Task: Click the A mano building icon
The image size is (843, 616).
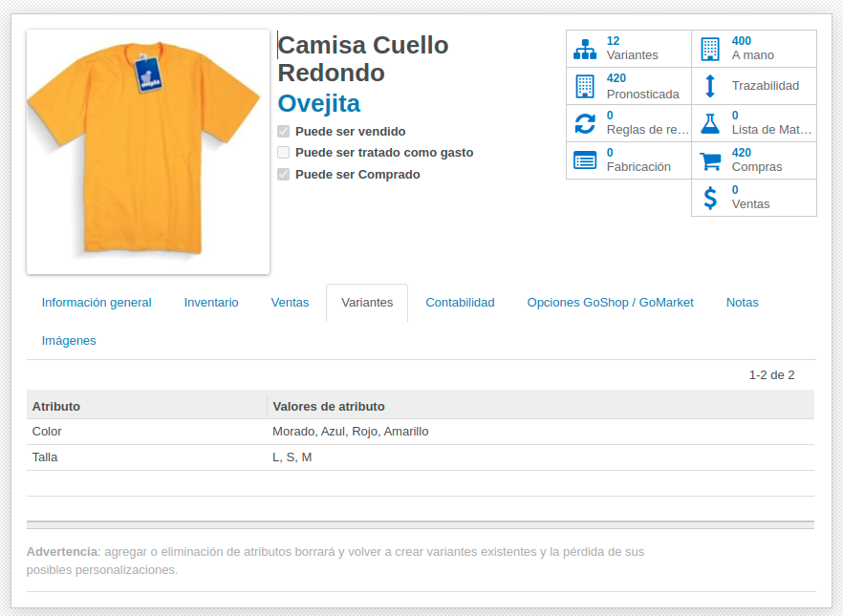Action: (x=709, y=49)
